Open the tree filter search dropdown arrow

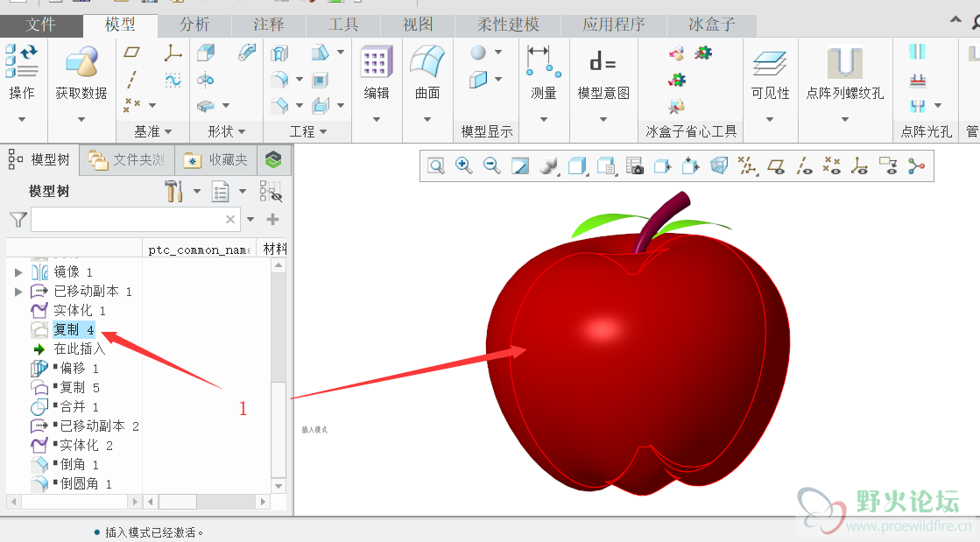pyautogui.click(x=250, y=220)
